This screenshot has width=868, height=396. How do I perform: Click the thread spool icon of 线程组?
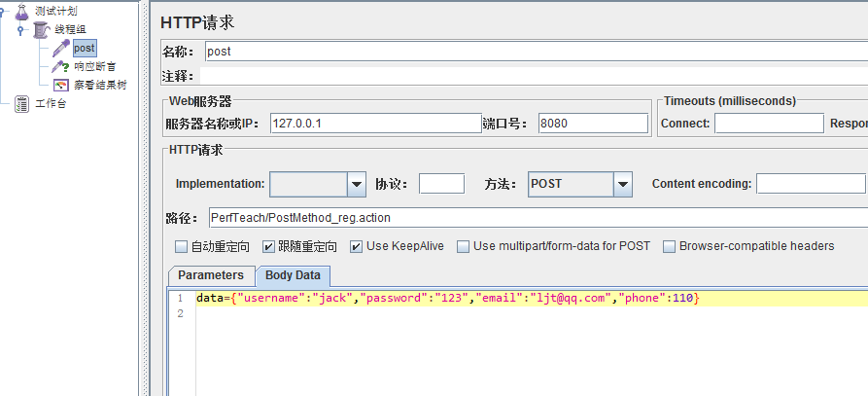[42, 29]
